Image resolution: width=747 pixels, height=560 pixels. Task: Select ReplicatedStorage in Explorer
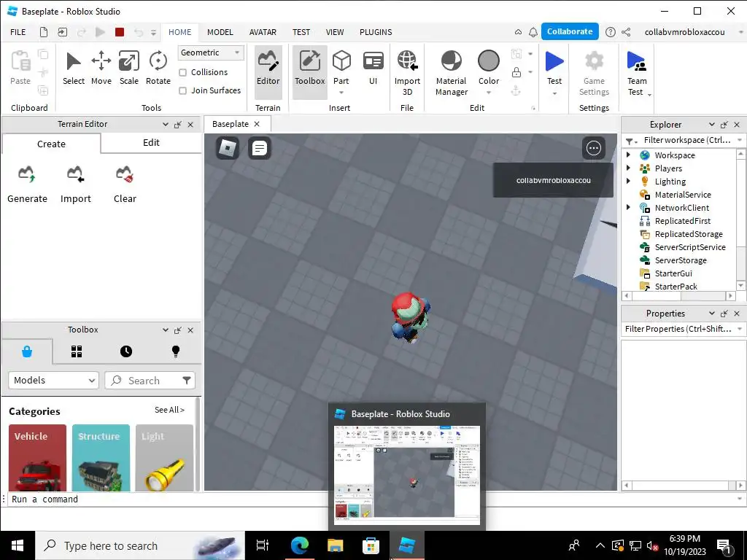(x=689, y=234)
